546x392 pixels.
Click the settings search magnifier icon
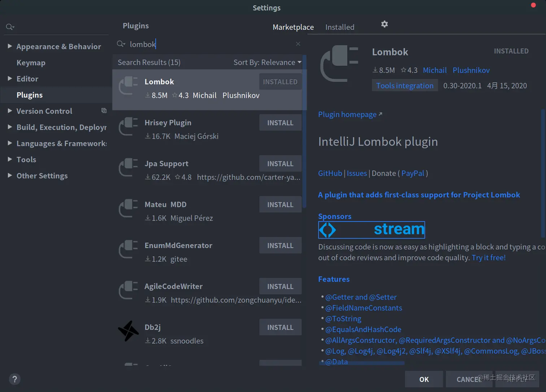(x=10, y=27)
